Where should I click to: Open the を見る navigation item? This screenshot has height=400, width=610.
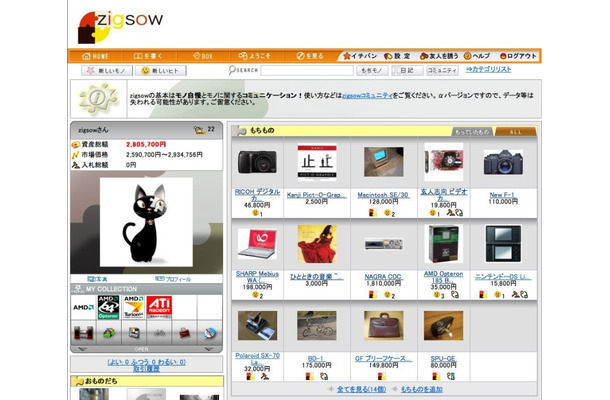(310, 56)
